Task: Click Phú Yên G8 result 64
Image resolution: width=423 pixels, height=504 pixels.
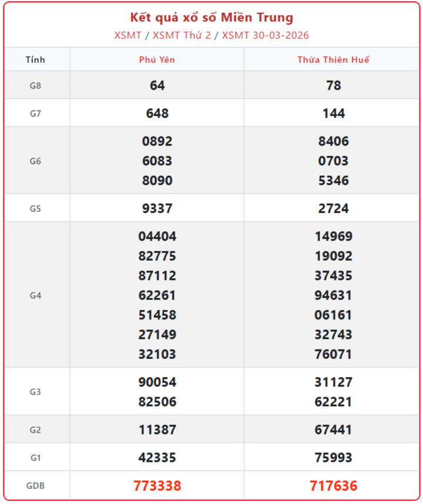Action: 157,85
